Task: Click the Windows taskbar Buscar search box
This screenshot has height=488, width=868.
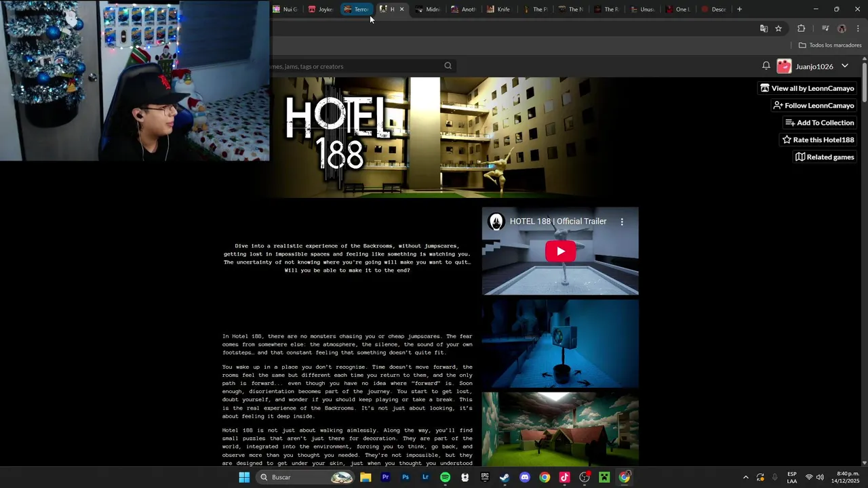Action: (305, 477)
